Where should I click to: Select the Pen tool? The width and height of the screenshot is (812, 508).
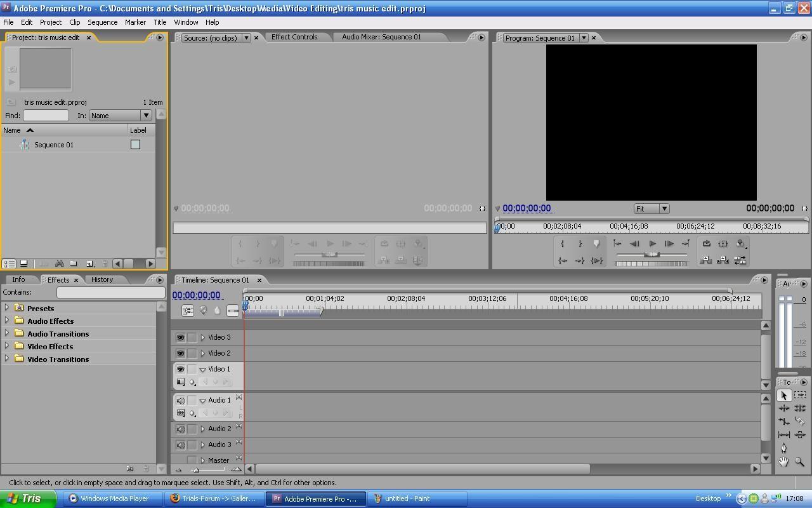(784, 448)
